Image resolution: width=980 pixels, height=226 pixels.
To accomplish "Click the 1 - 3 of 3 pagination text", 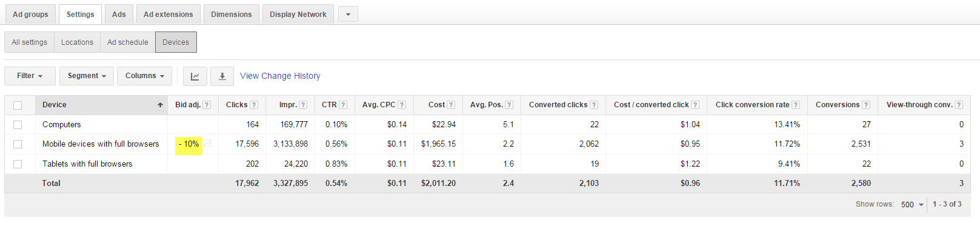I will coord(947,204).
